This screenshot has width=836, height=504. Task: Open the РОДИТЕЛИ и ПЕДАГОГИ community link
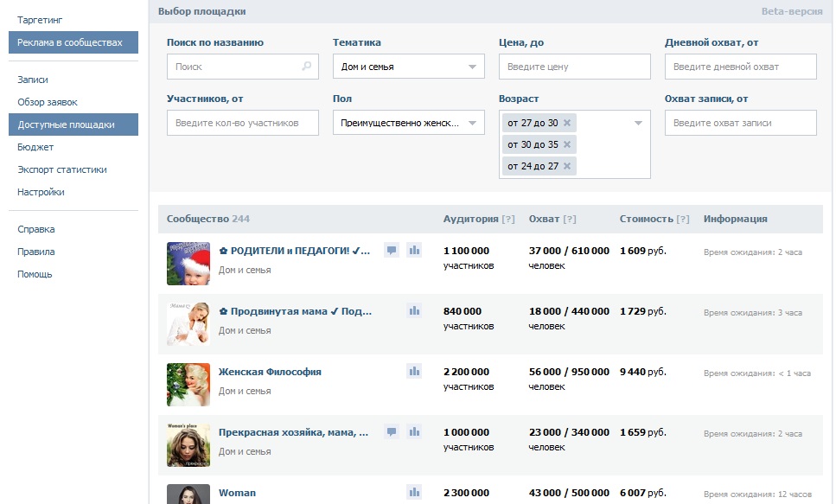pyautogui.click(x=294, y=251)
